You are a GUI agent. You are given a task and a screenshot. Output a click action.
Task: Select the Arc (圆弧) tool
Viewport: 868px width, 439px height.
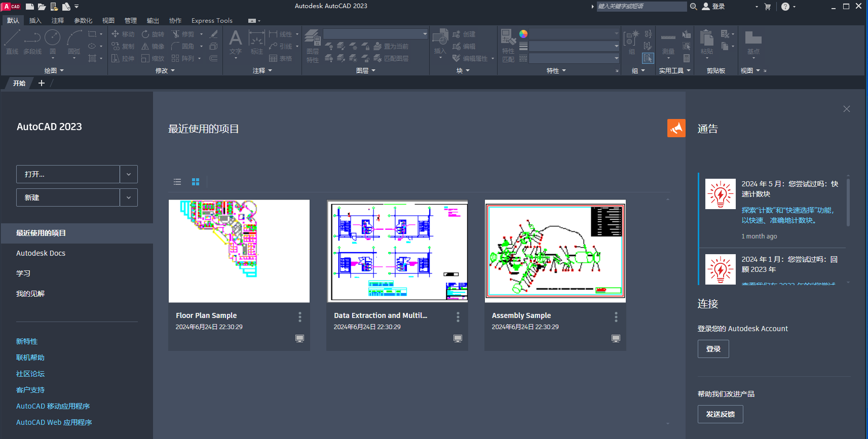click(x=74, y=43)
